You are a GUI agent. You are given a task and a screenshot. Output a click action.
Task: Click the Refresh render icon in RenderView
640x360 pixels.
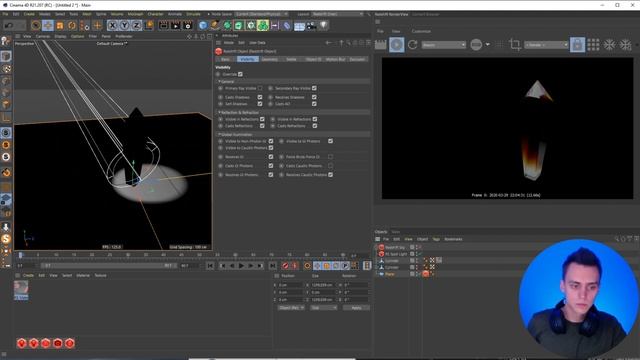click(413, 45)
